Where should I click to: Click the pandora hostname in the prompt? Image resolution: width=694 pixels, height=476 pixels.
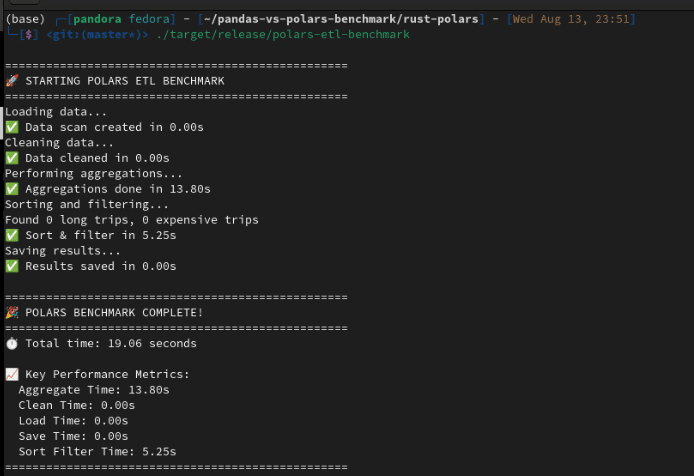[x=97, y=19]
